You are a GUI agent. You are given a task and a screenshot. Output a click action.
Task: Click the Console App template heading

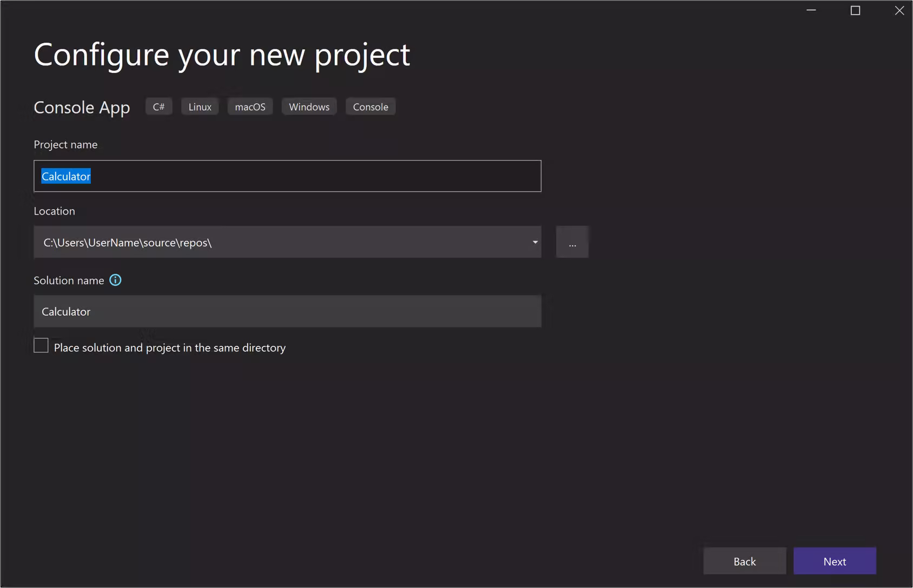pos(82,108)
